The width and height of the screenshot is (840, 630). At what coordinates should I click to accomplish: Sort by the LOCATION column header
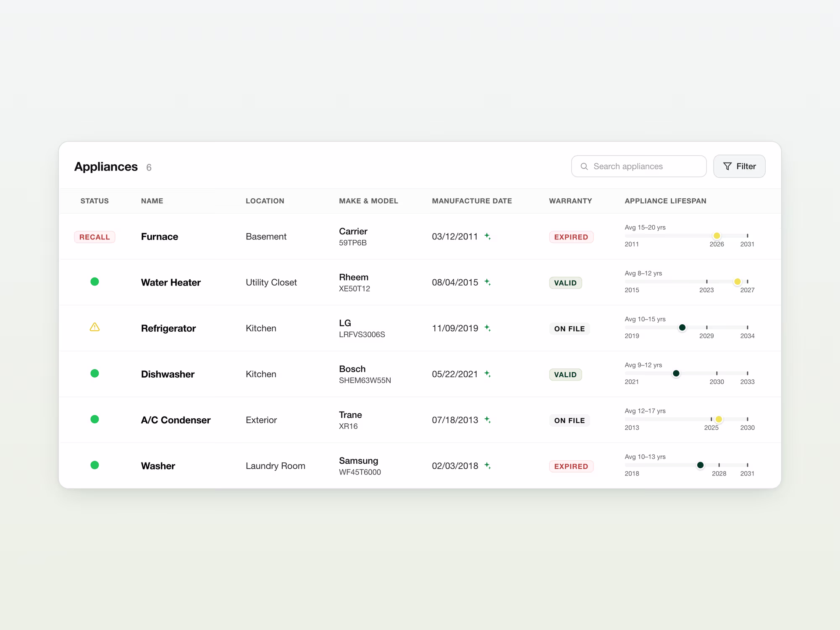tap(265, 201)
